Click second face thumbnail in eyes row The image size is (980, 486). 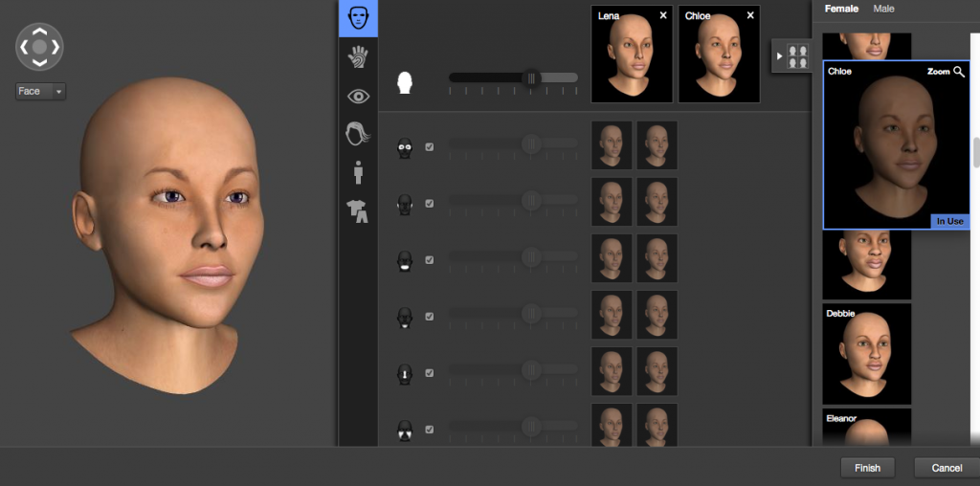(657, 144)
